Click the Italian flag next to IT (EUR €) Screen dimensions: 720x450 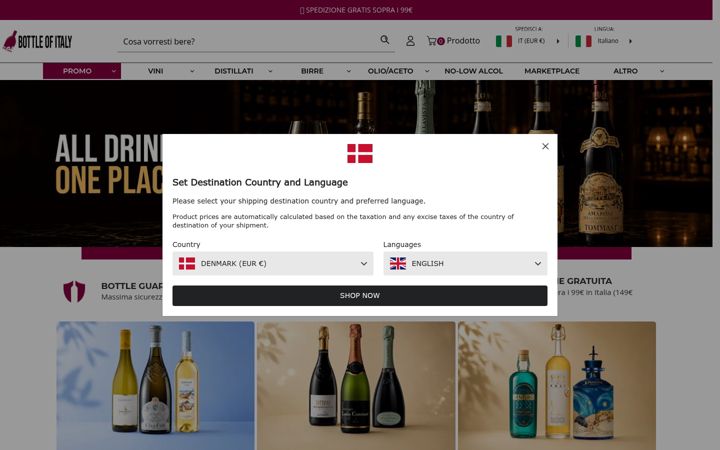tap(504, 41)
